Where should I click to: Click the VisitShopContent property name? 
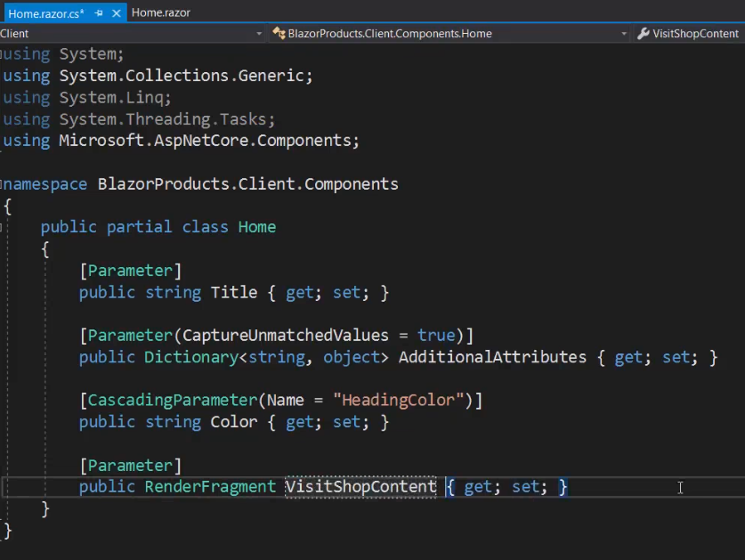360,487
